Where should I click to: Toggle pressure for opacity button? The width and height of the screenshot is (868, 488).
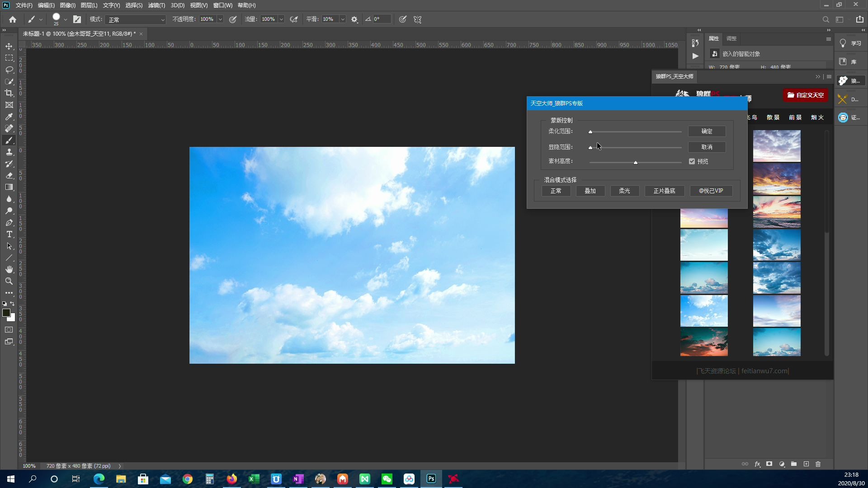(x=233, y=19)
